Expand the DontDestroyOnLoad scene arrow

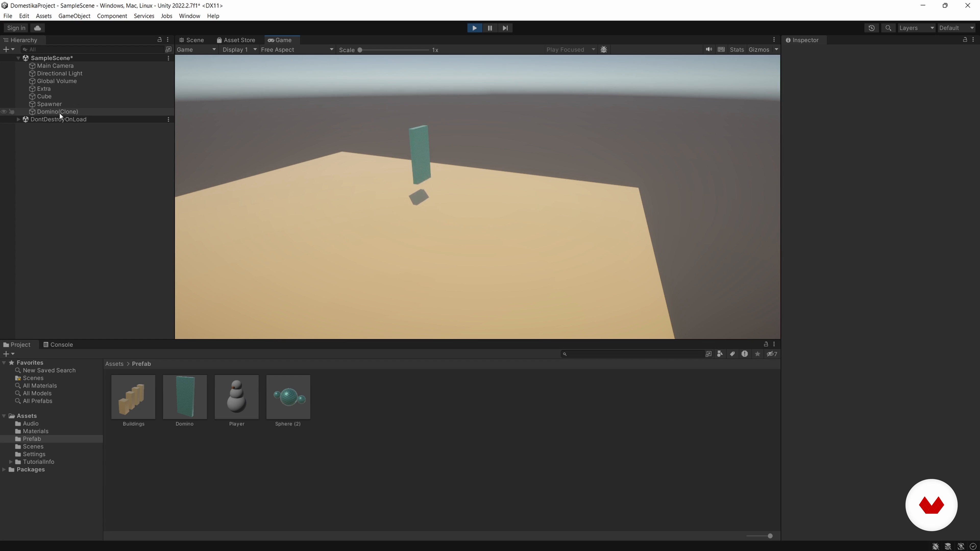(x=18, y=119)
